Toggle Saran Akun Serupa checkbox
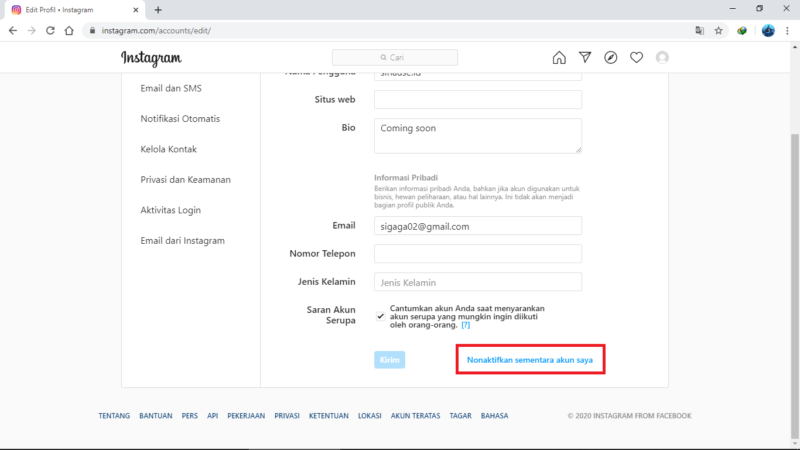 pos(381,316)
